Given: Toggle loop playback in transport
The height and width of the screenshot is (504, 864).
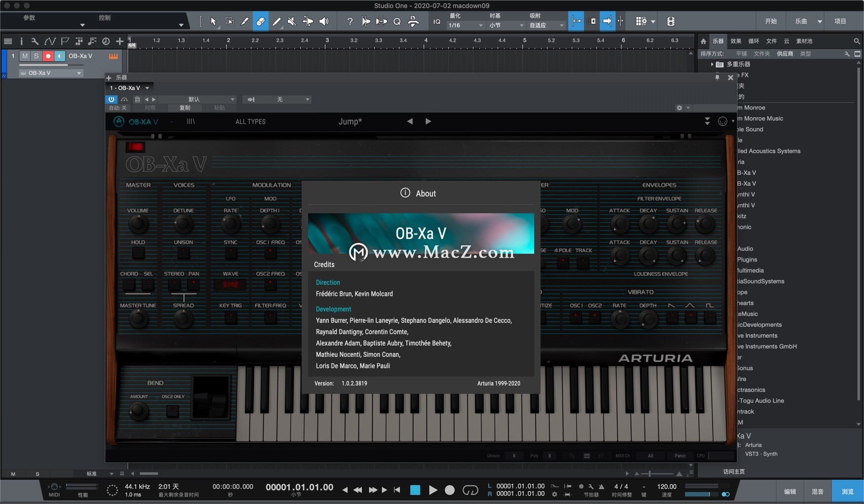Looking at the screenshot, I should pyautogui.click(x=470, y=490).
